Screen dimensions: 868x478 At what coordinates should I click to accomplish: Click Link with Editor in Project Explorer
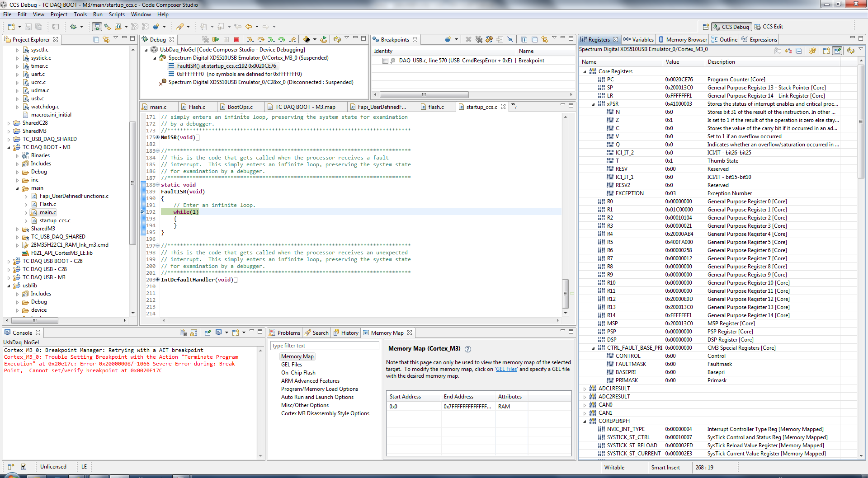pos(106,40)
